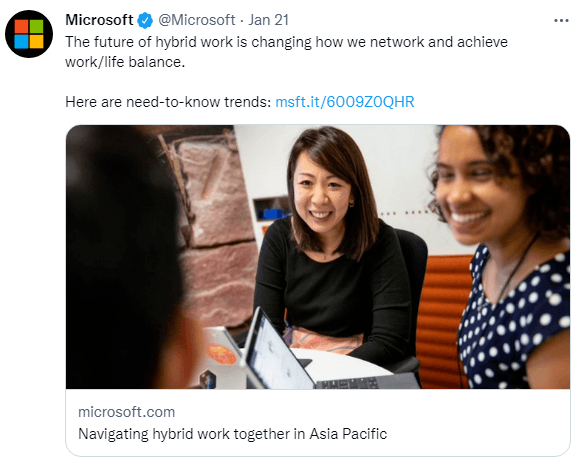Click the 'Here are need-to-know trends:' text

click(168, 102)
